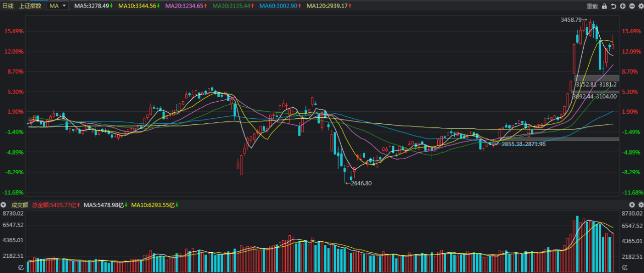Click the MA120:2939.17 value
The height and width of the screenshot is (273, 644).
click(329, 6)
